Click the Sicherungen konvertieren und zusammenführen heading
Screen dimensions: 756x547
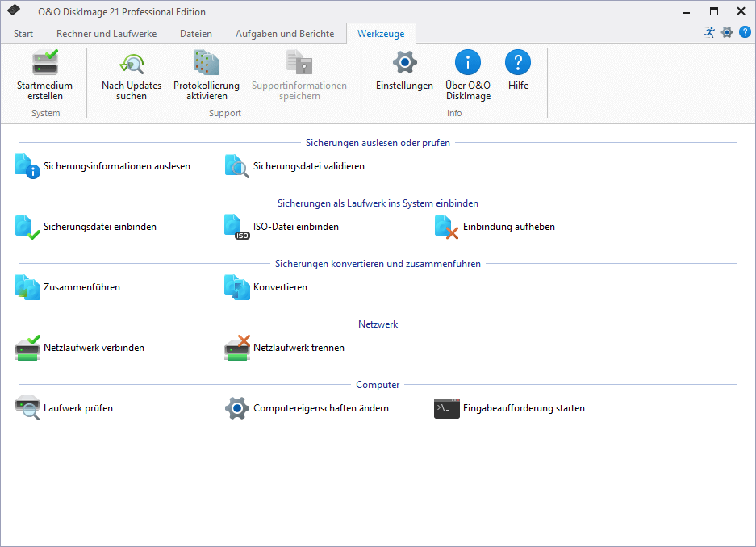click(x=378, y=264)
